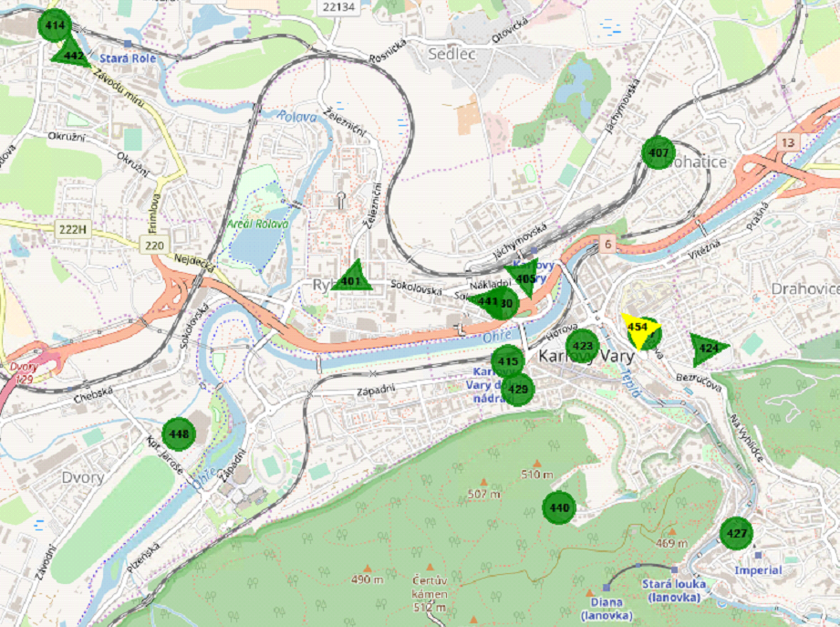This screenshot has width=840, height=627.
Task: Click the forest marker 440
Action: 558,507
